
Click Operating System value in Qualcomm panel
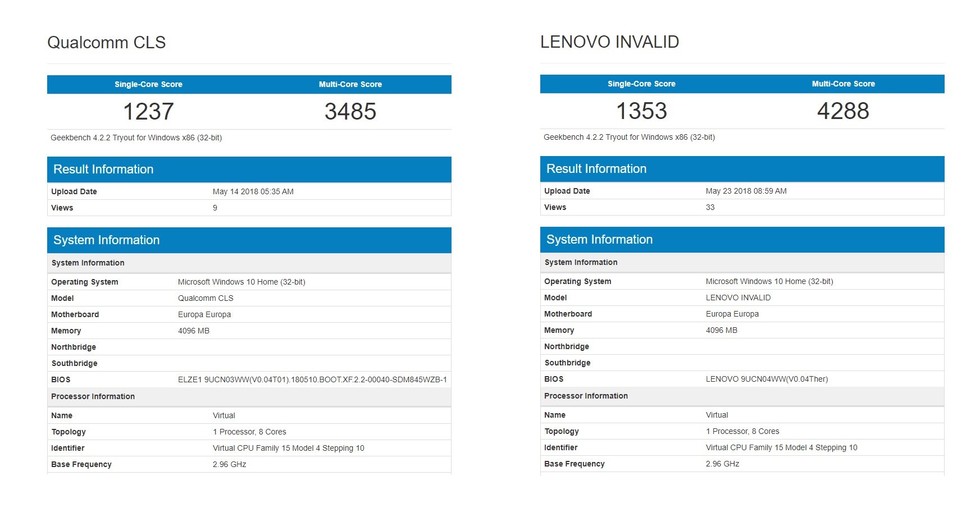coord(241,282)
